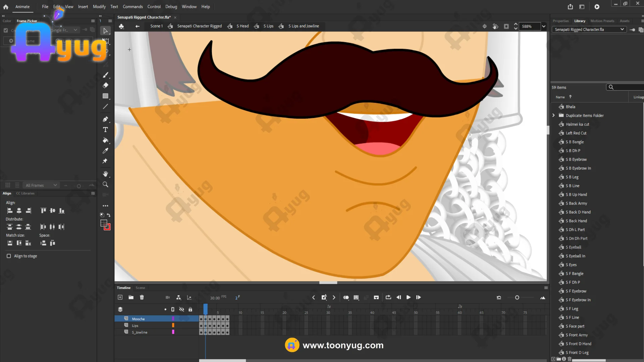Select the S_Jowline layer
This screenshot has height=362, width=644.
[x=140, y=332]
